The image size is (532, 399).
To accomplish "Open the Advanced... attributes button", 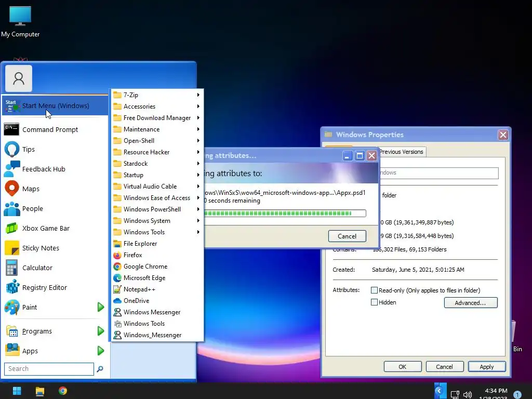I will (471, 303).
